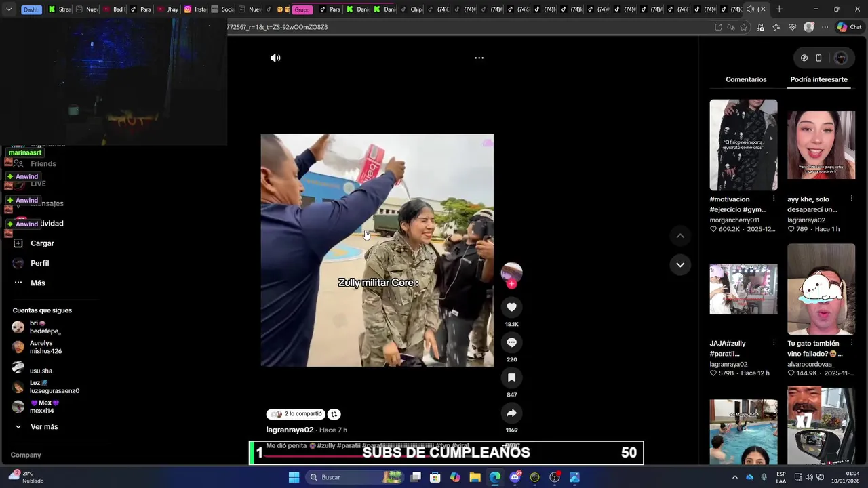The image size is (868, 488).
Task: Click the '2 lo compartió' pill
Action: coord(296,414)
